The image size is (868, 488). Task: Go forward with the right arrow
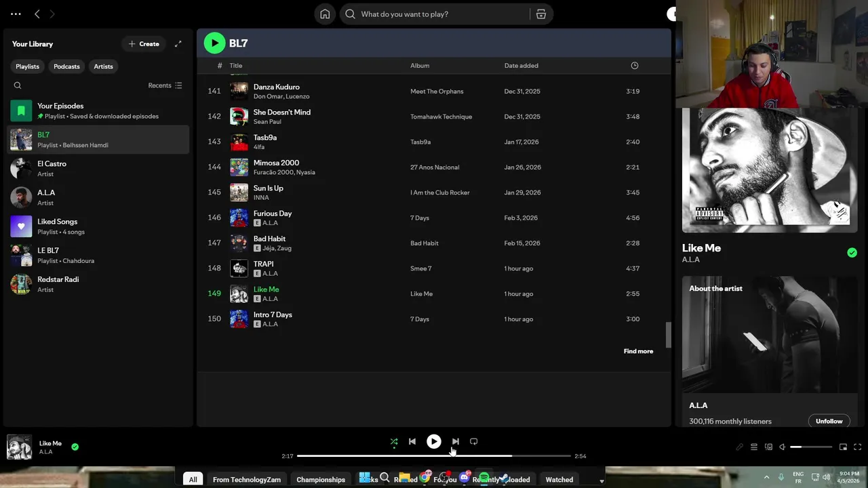[x=52, y=14]
